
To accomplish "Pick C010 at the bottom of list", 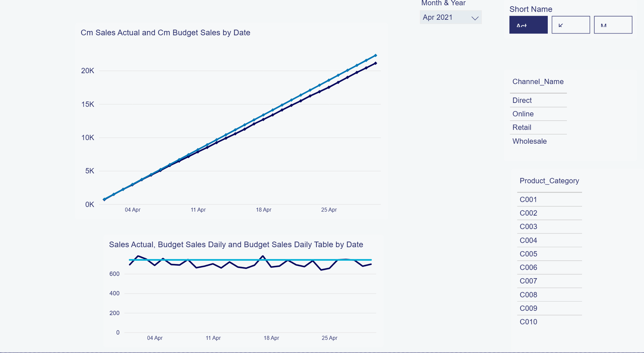I will click(x=549, y=322).
